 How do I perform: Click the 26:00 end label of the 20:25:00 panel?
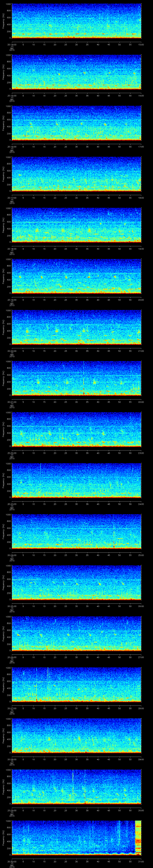click(x=141, y=606)
